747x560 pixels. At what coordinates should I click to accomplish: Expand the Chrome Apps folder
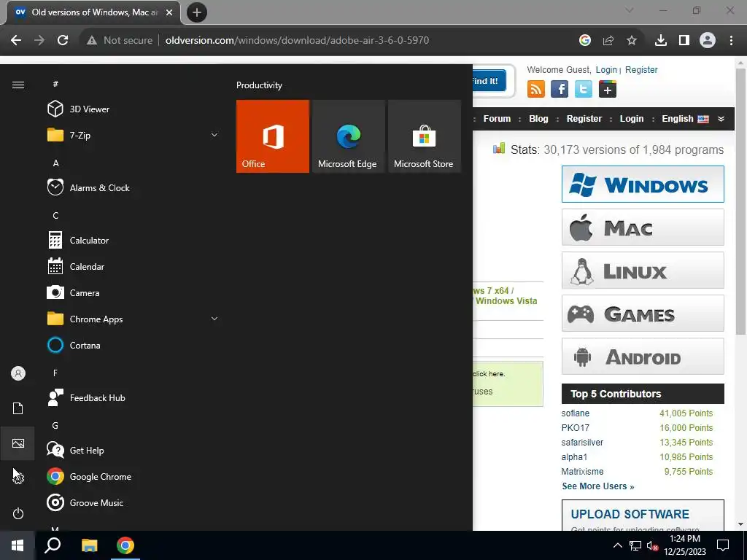pos(214,319)
